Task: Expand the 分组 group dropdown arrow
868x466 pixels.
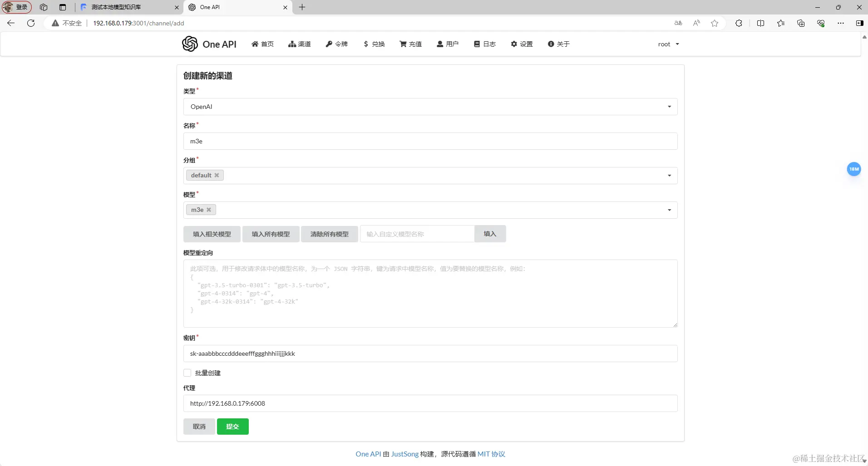Action: pos(669,176)
